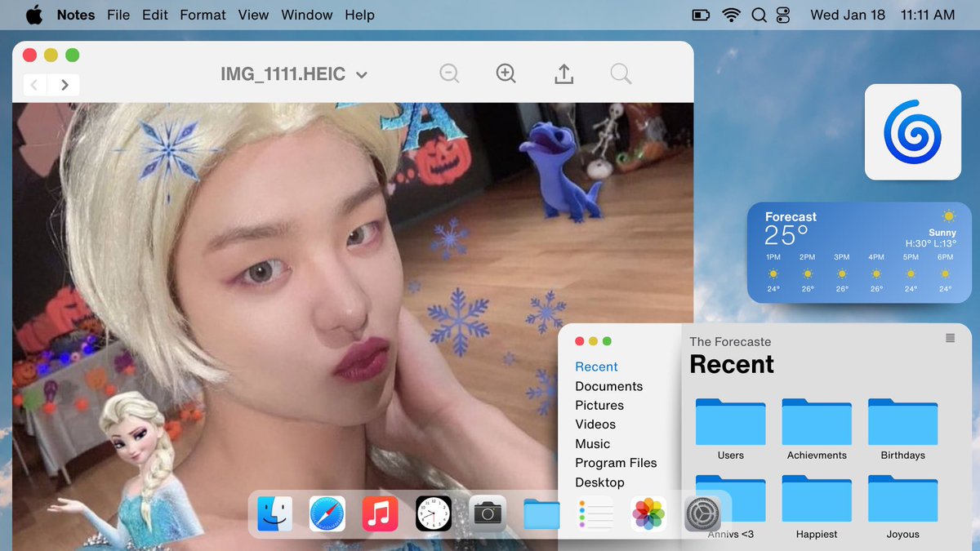Viewport: 980px width, 551px height.
Task: Open Clock from the dock
Action: click(x=433, y=513)
